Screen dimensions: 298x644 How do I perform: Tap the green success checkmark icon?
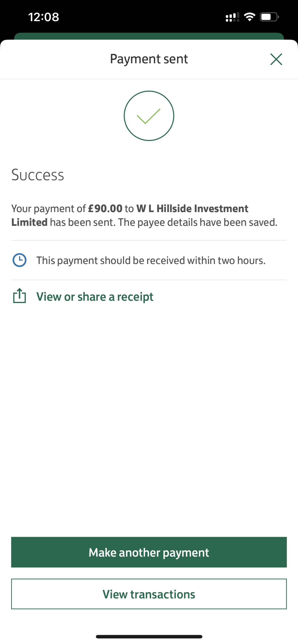pyautogui.click(x=149, y=116)
